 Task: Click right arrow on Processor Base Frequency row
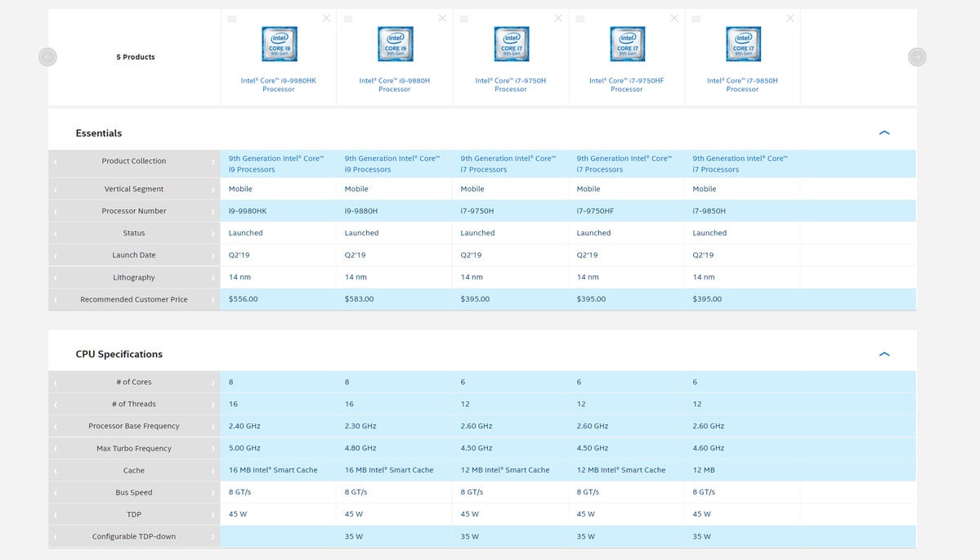pyautogui.click(x=213, y=426)
